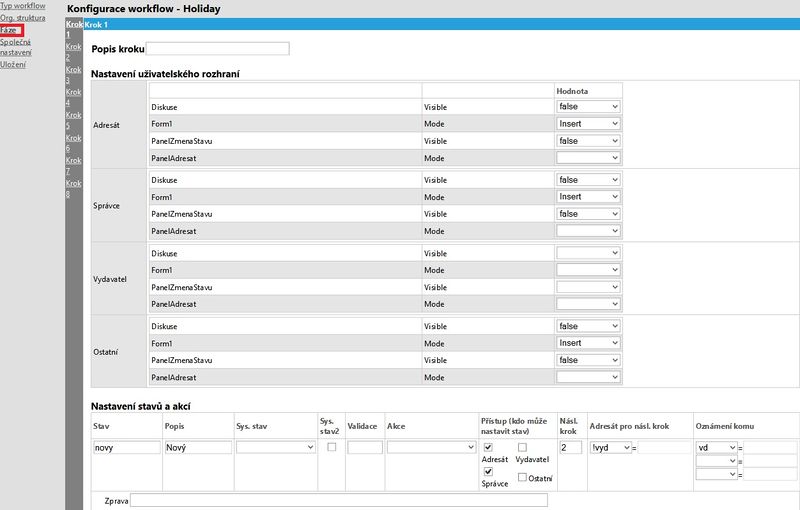Switch to Krok 2 tab
800x510 pixels.
73,52
